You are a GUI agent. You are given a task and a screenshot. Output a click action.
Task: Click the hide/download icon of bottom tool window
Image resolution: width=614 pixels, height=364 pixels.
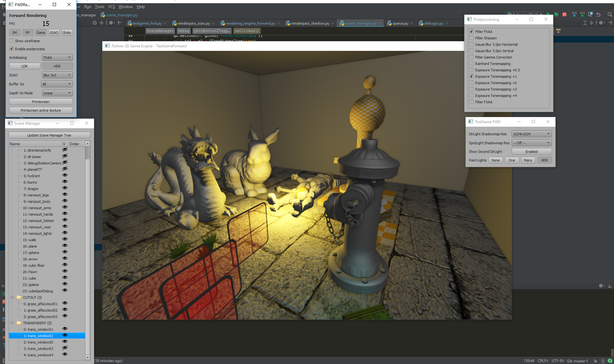[x=610, y=286]
